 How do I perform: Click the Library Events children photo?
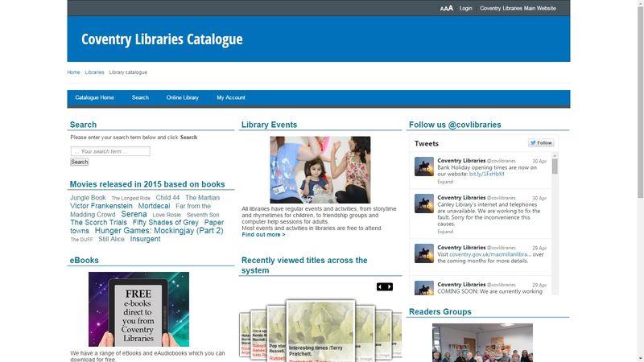tap(320, 170)
